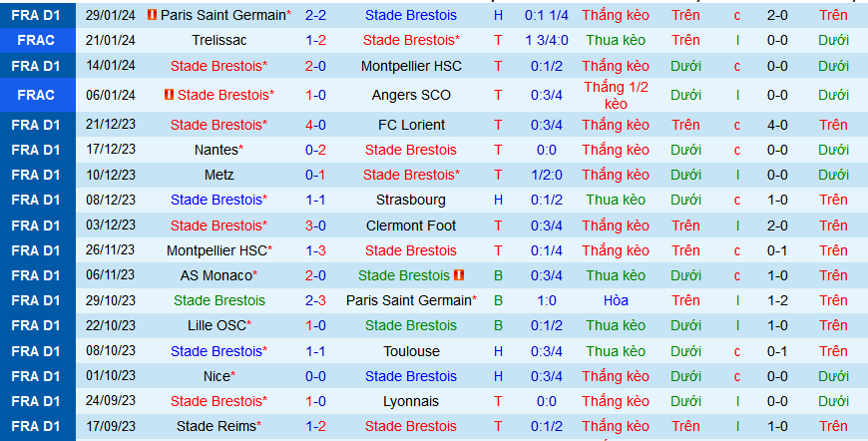868x441 pixels.
Task: Click the 4-0 score against FC Lorient
Action: point(315,125)
